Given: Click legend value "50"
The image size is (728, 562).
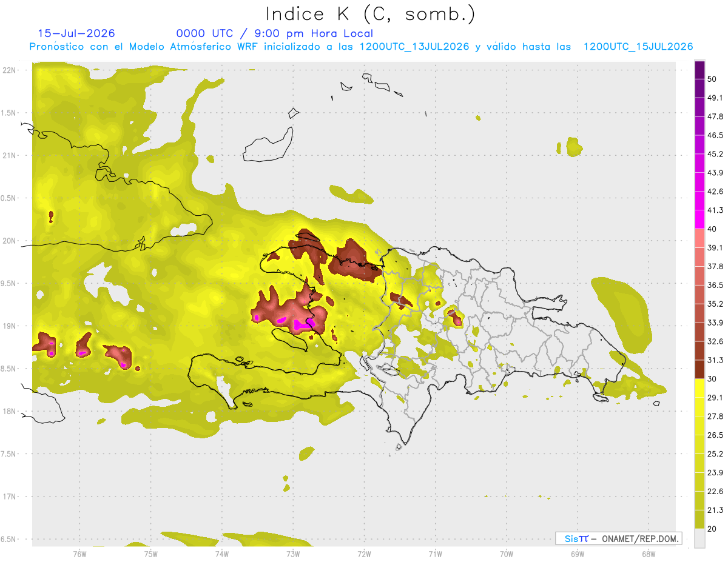Looking at the screenshot, I should 712,79.
